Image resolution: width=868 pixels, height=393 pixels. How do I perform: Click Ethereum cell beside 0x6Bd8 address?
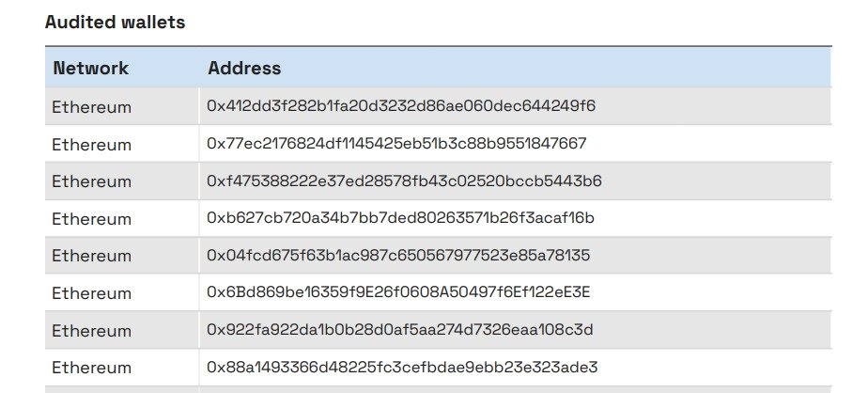(91, 293)
